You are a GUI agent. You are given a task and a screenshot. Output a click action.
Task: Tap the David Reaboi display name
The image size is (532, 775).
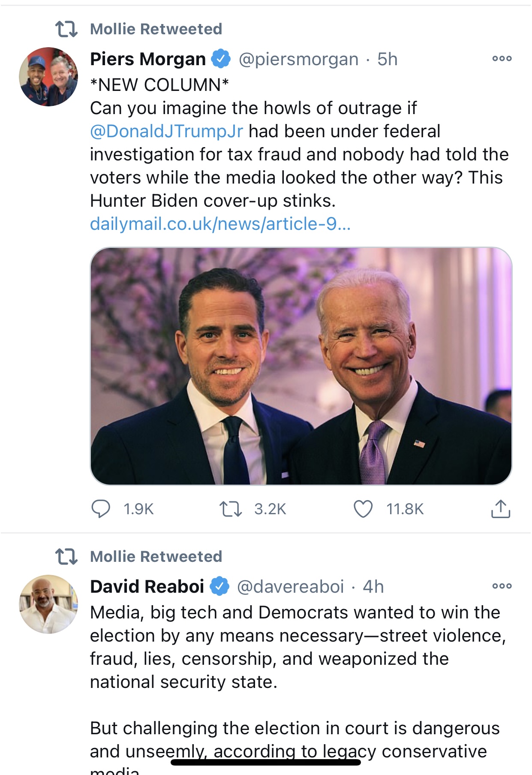click(147, 587)
